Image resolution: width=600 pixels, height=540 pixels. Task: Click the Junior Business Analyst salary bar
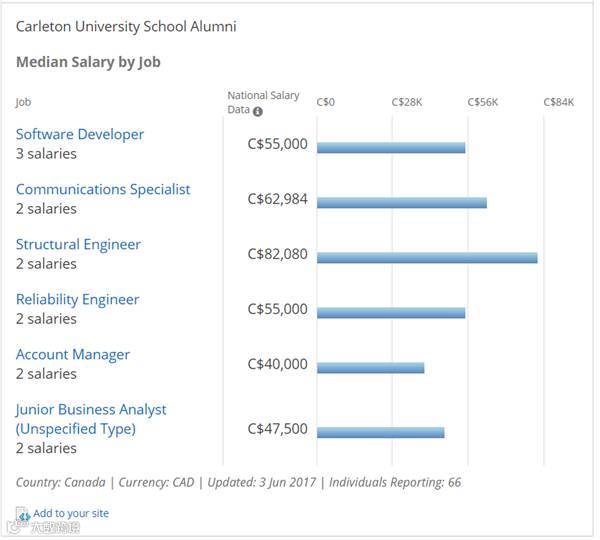coord(380,433)
